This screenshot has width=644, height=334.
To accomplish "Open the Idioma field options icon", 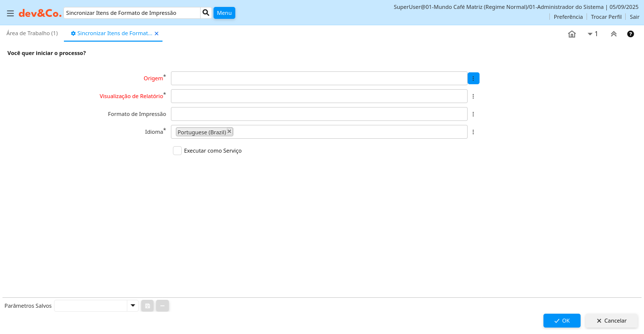I will coord(473,132).
